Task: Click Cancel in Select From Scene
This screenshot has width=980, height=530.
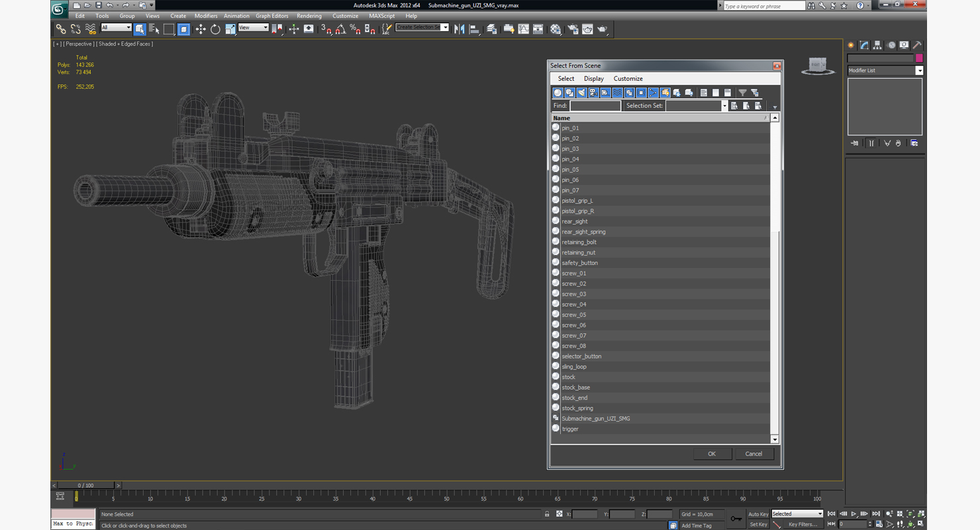Action: [754, 454]
